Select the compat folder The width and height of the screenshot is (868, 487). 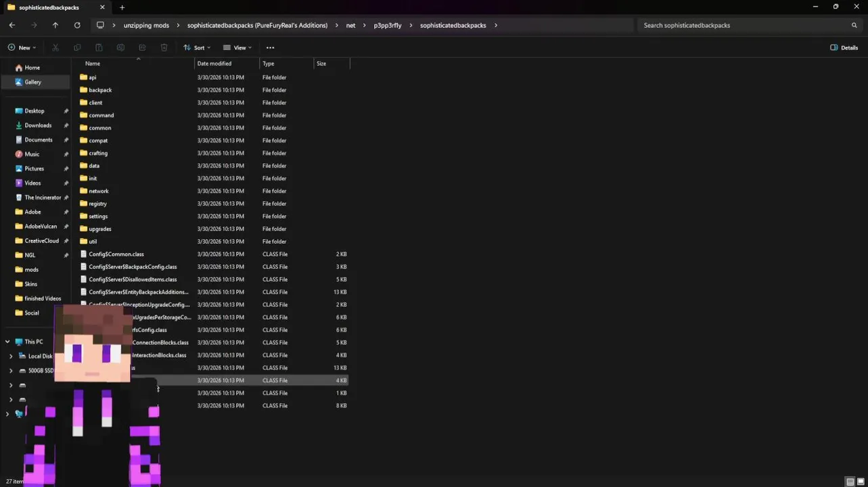tap(98, 141)
